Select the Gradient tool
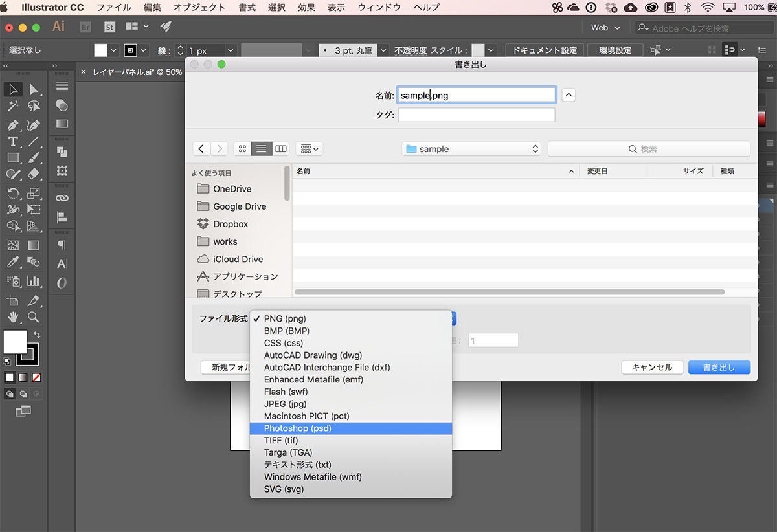The image size is (777, 532). (x=34, y=245)
